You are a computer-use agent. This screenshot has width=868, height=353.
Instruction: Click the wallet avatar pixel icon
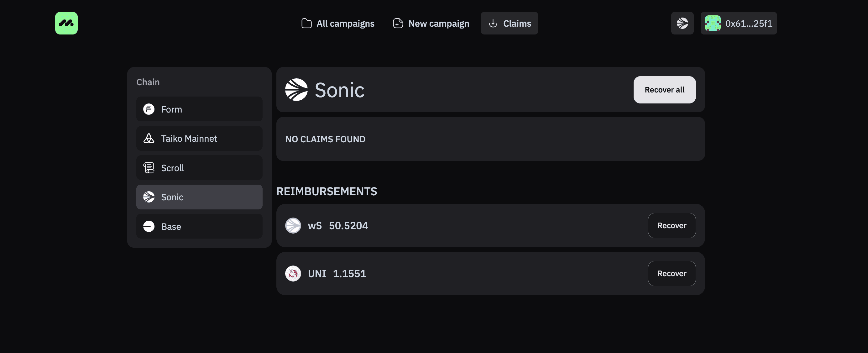[x=712, y=23]
